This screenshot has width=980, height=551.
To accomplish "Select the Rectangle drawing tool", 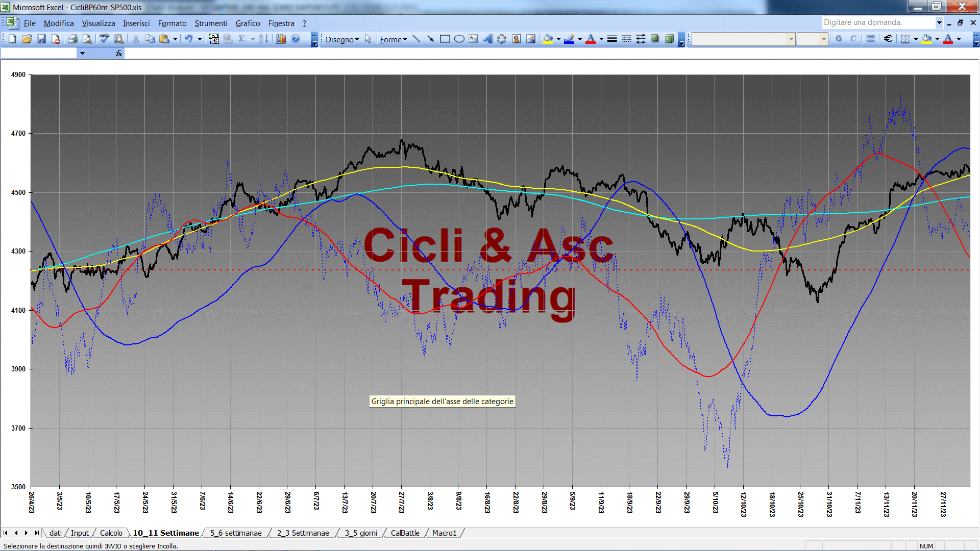I will [445, 39].
